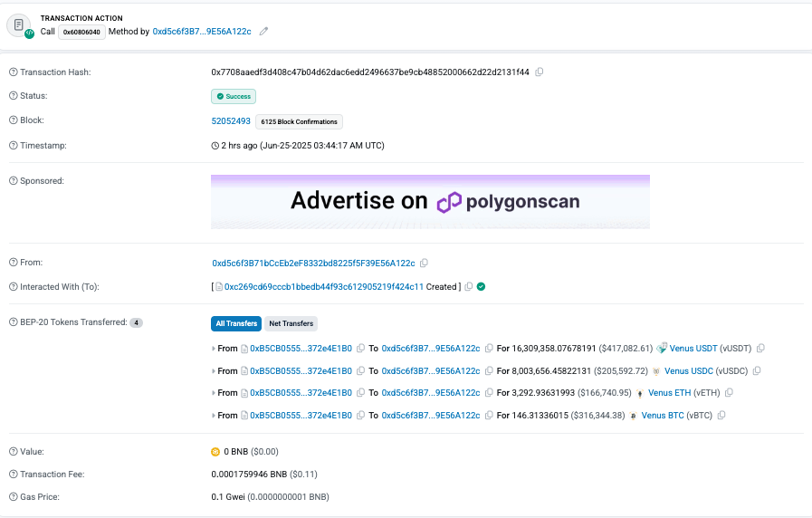812x518 pixels.
Task: Open recipient 0xd5c6f3B7 in the vETH row
Action: click(x=431, y=393)
